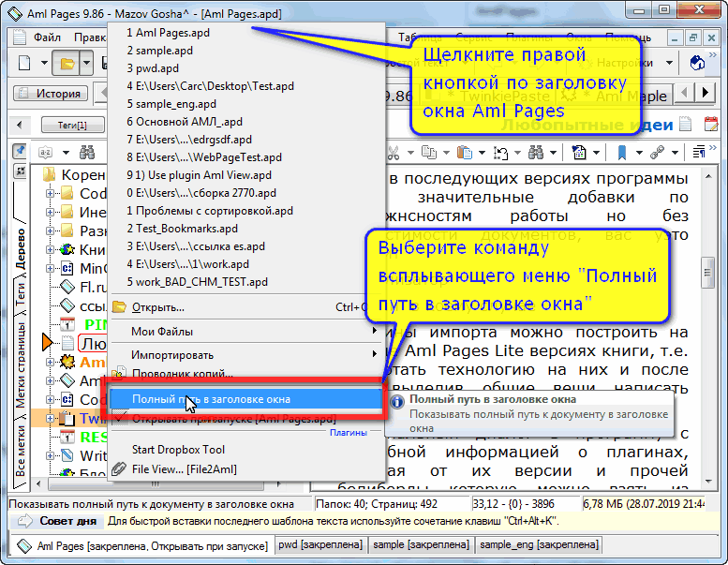
Task: Open the Файл menu
Action: [x=47, y=37]
